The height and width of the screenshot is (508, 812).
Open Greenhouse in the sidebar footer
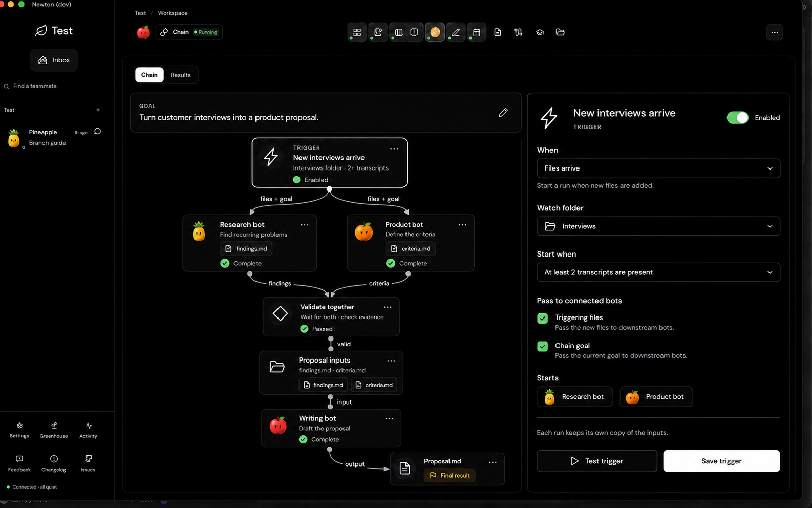pos(54,430)
